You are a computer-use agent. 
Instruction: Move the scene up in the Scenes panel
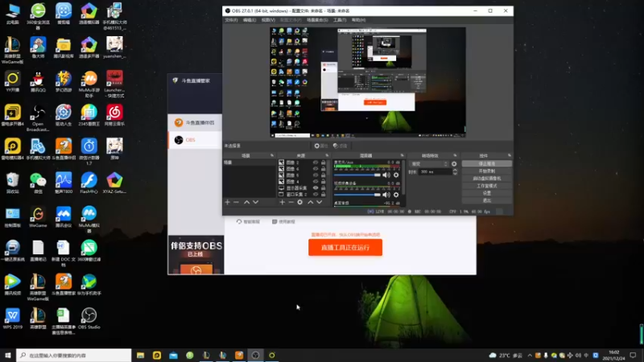point(246,202)
